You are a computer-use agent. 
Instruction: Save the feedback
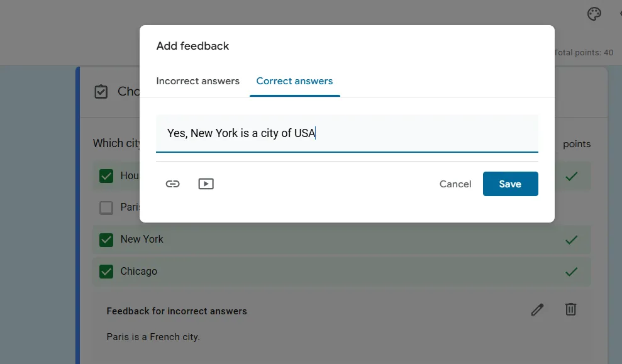[x=510, y=184]
